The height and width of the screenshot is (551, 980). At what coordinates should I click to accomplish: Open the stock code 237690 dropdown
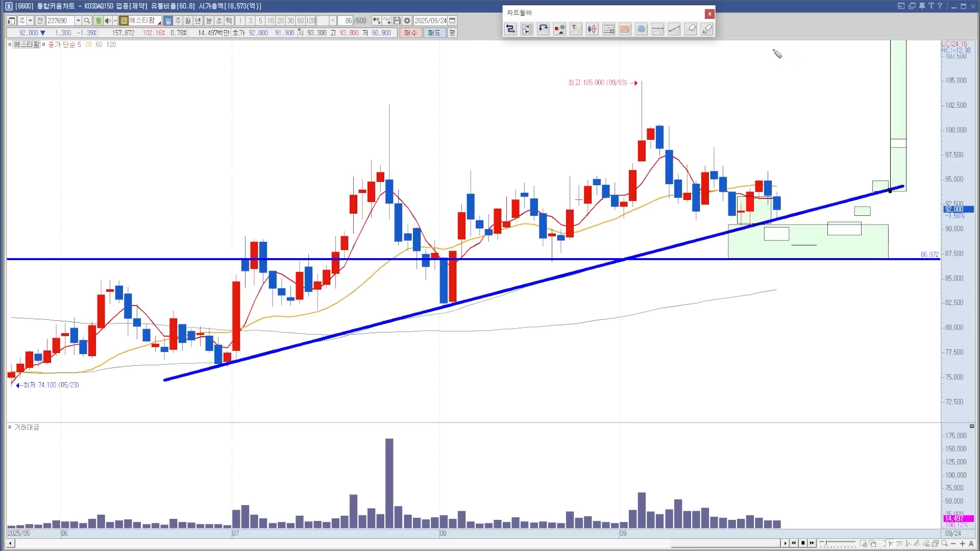pos(78,21)
